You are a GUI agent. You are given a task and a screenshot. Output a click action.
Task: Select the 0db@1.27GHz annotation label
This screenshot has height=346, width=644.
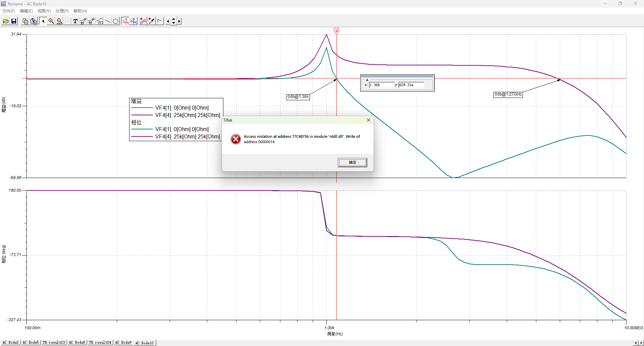pyautogui.click(x=508, y=95)
